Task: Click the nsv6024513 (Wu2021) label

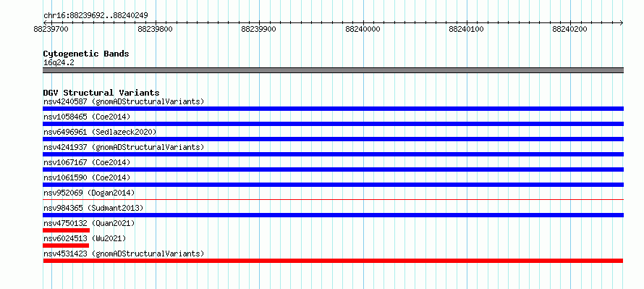Action: pyautogui.click(x=85, y=238)
